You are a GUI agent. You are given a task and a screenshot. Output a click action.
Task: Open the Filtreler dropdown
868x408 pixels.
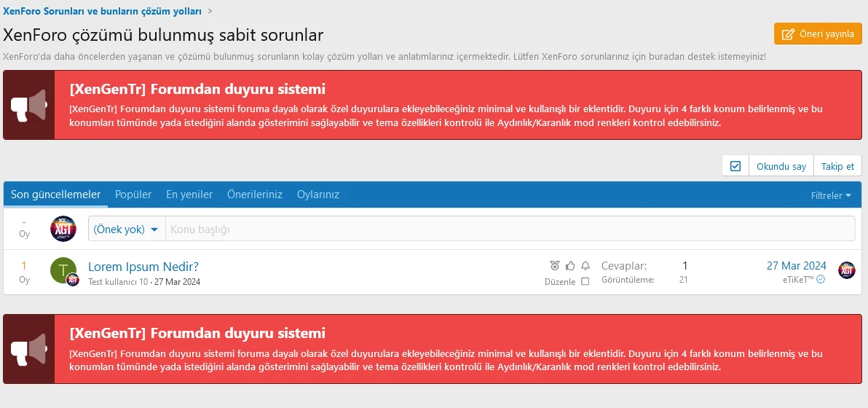click(x=831, y=195)
